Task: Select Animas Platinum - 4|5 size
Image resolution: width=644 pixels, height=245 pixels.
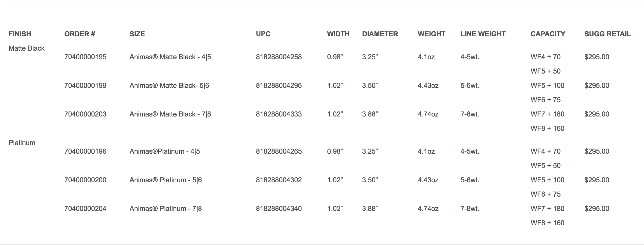Action: coord(165,151)
